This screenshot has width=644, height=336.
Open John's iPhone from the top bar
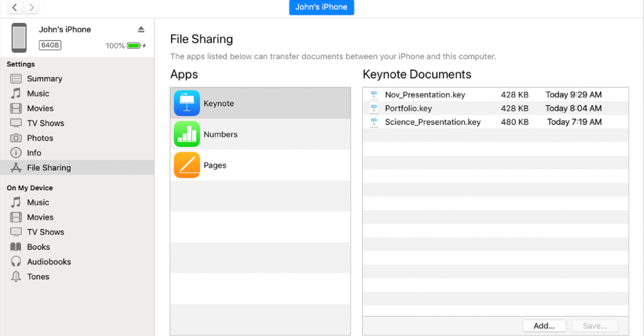point(321,7)
